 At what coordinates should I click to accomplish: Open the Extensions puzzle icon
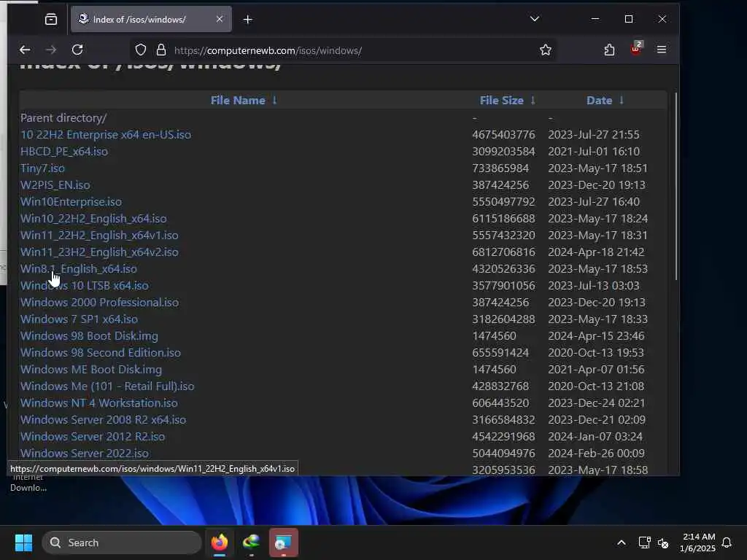pyautogui.click(x=609, y=50)
